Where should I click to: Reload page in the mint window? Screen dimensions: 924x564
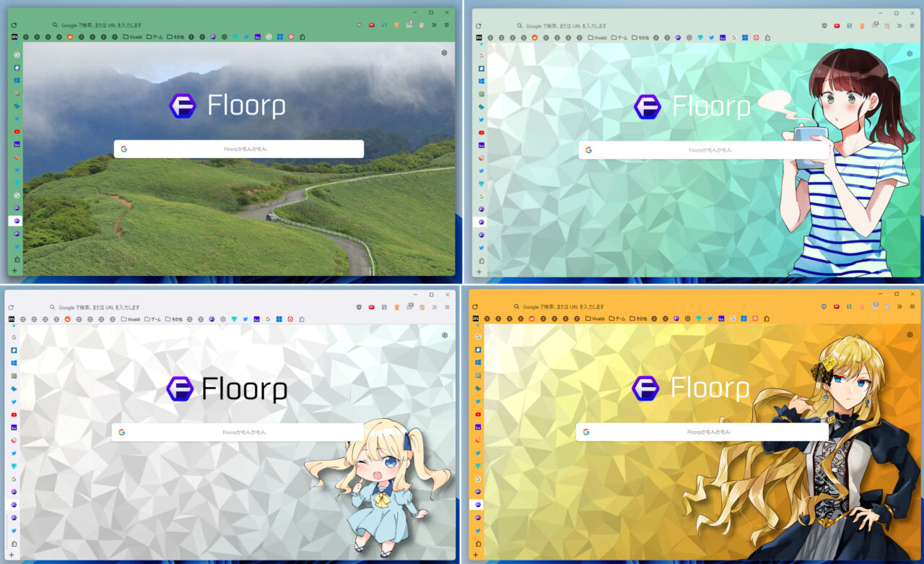[479, 26]
